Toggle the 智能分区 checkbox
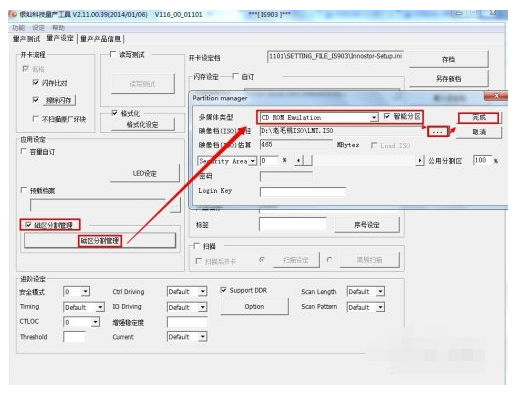The image size is (516, 393). [x=387, y=116]
